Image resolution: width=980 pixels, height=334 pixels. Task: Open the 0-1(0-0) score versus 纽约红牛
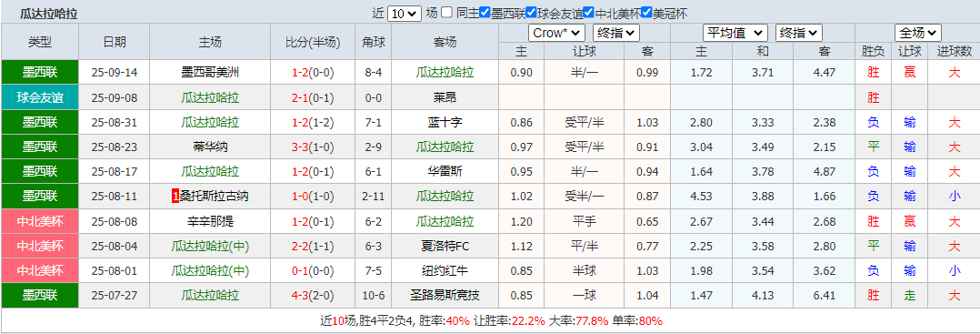click(x=313, y=271)
